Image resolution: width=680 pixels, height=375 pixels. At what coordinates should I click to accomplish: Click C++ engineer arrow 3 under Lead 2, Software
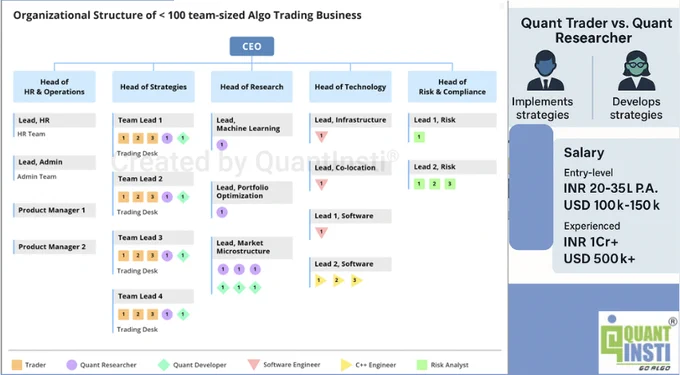(356, 280)
